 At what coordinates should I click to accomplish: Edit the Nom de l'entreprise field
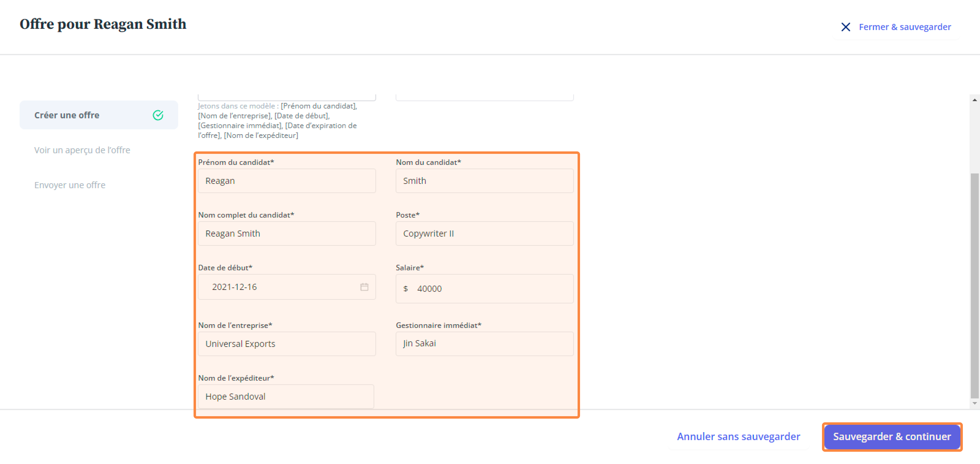point(287,344)
